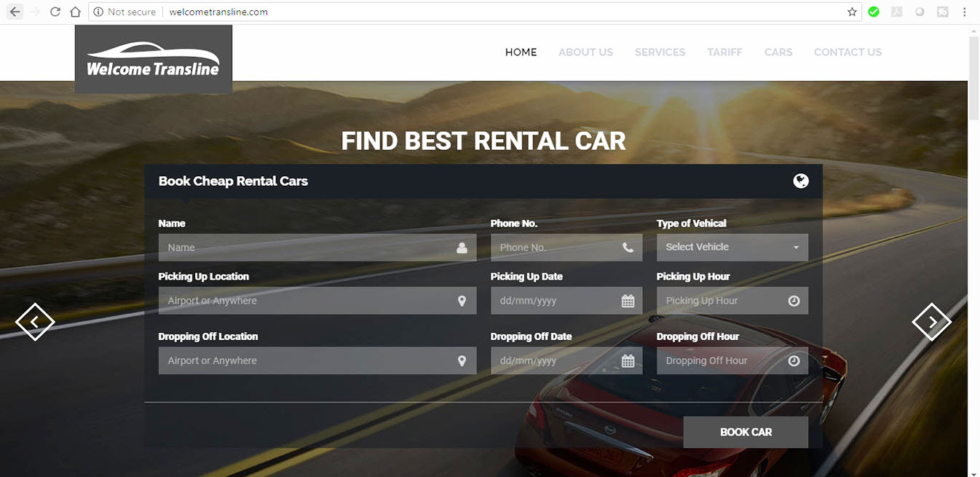The image size is (980, 477).
Task: Click the scrollbar up arrow
Action: pyautogui.click(x=974, y=31)
